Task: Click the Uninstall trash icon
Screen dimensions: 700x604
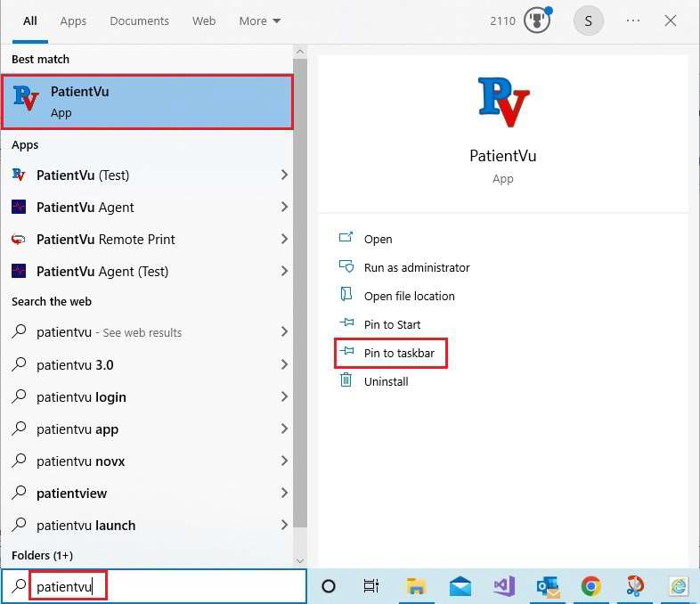Action: pos(346,380)
